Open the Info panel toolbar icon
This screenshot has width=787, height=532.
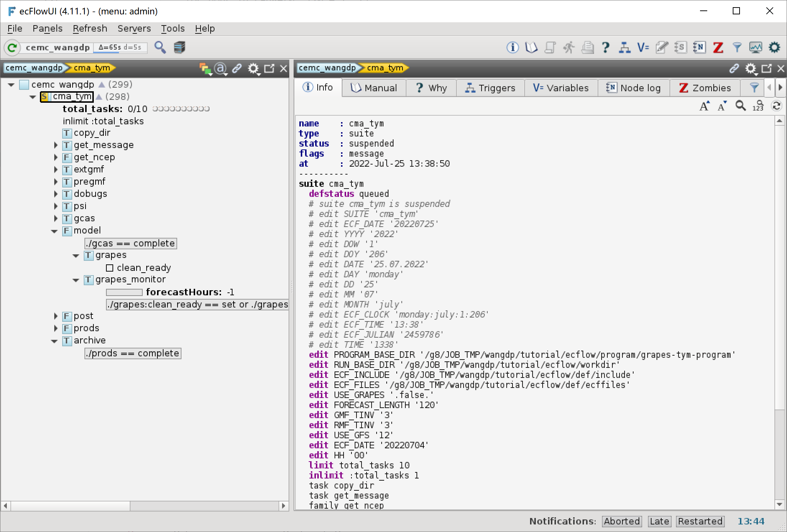click(x=512, y=47)
